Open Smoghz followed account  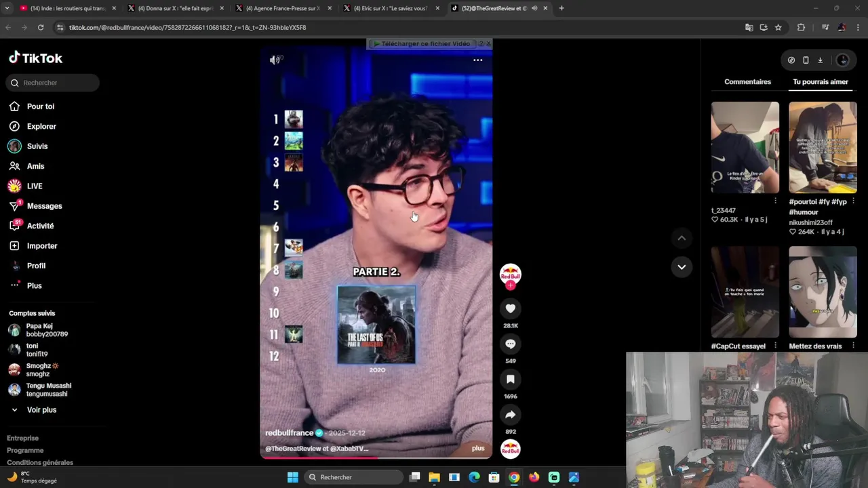(x=42, y=369)
